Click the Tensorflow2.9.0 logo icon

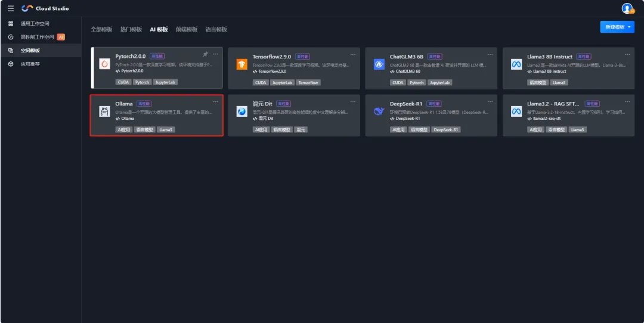click(x=242, y=64)
